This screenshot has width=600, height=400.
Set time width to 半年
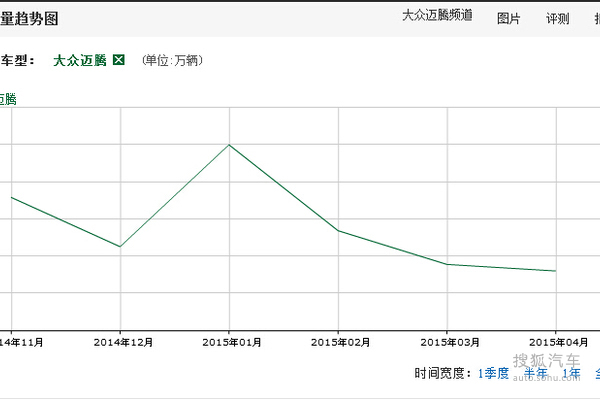[x=536, y=373]
